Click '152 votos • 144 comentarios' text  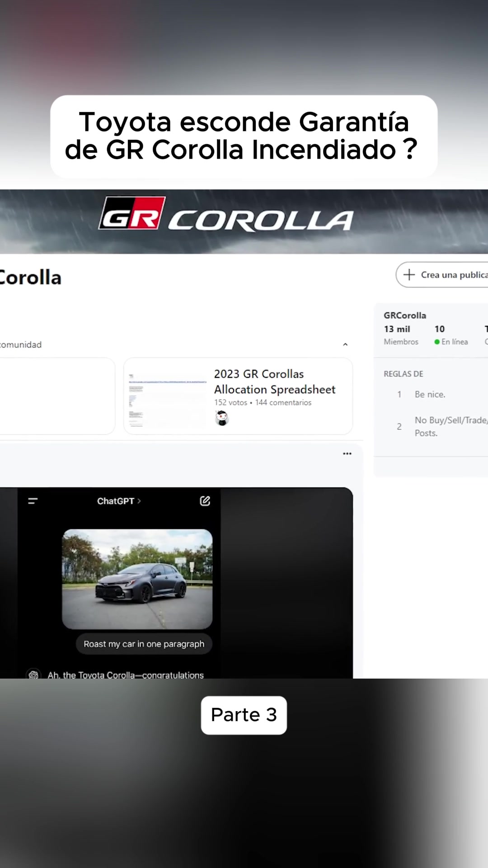[x=263, y=402]
